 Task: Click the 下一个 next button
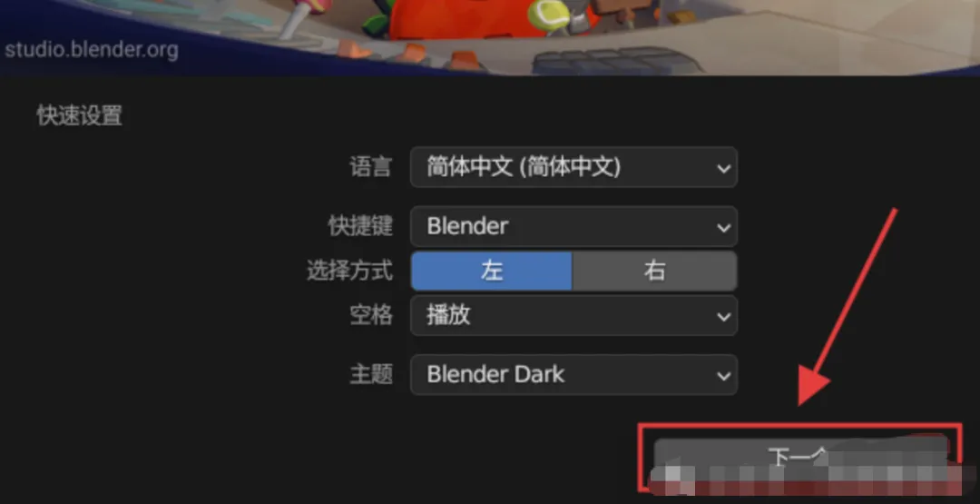coord(800,457)
